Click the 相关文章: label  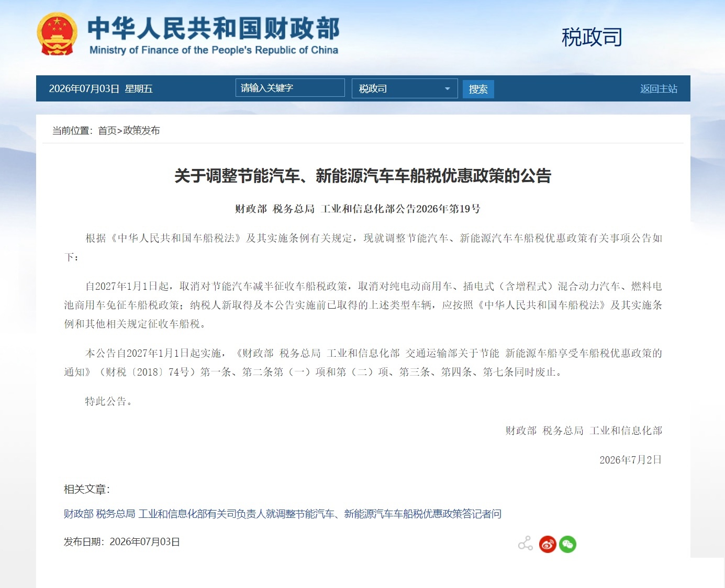[x=87, y=489]
